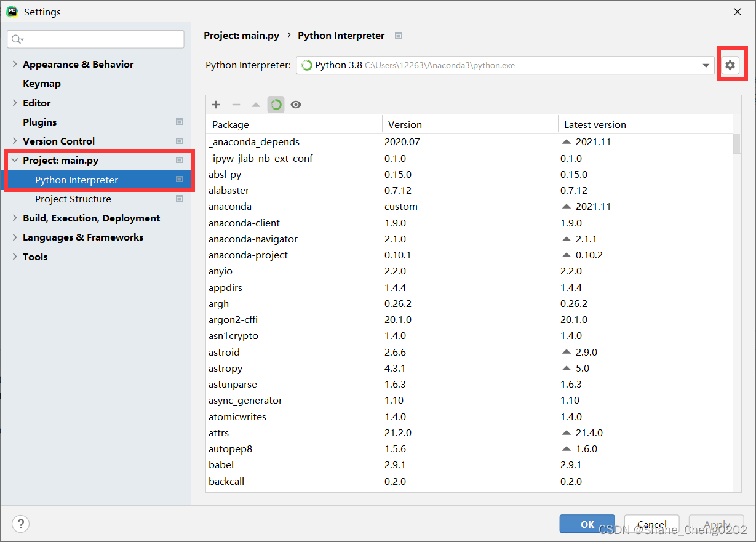The height and width of the screenshot is (542, 756).
Task: Open the Plugins settings page
Action: [40, 122]
